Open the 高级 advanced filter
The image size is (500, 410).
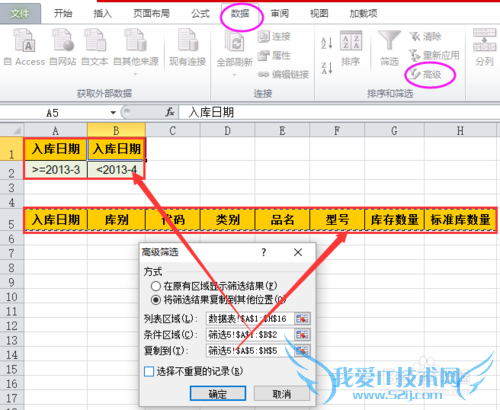tap(426, 75)
